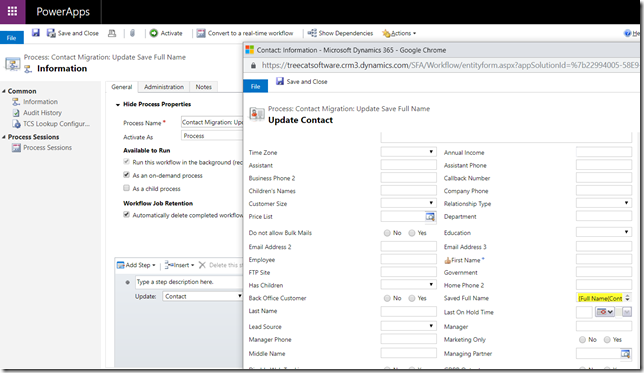The image size is (644, 373).
Task: Click the Process Name input field
Action: (212, 122)
